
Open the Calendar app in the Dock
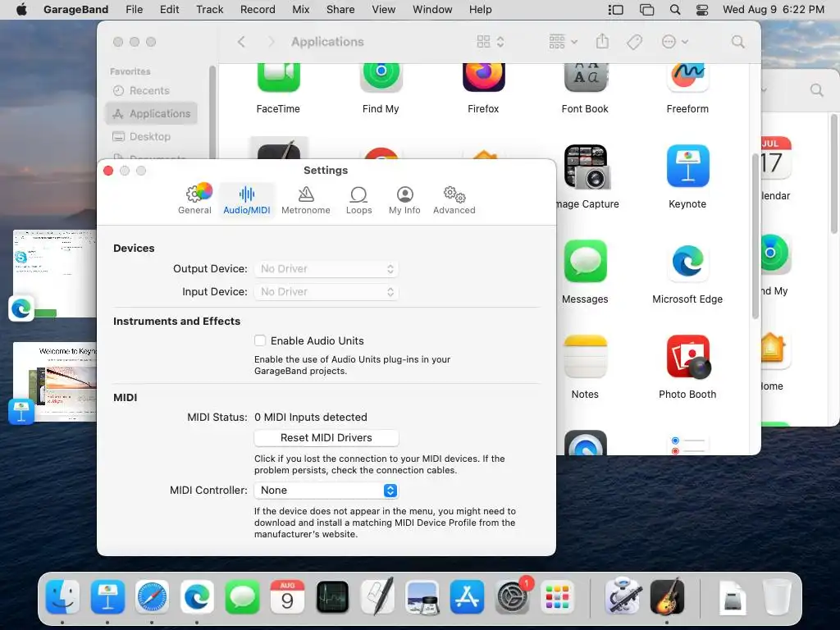tap(287, 597)
